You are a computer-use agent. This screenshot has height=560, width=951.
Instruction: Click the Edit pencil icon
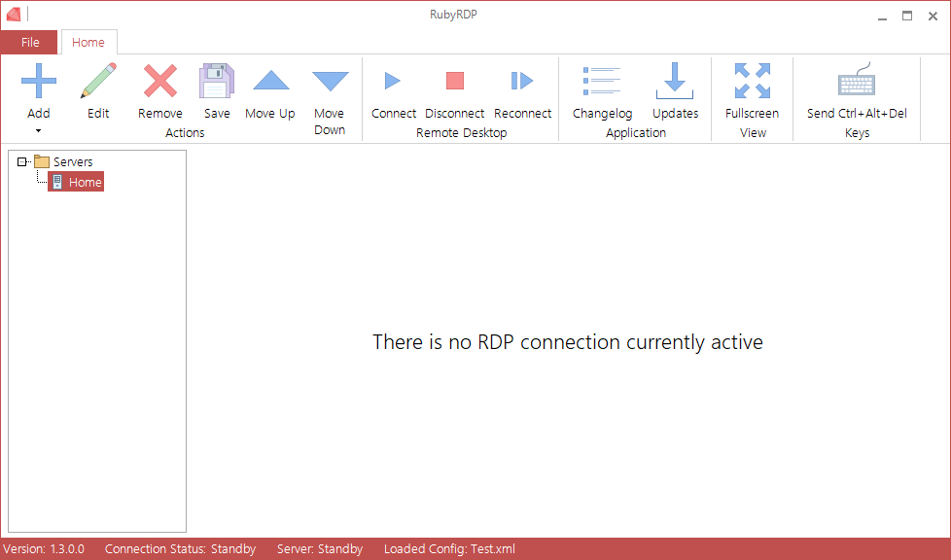(x=98, y=81)
